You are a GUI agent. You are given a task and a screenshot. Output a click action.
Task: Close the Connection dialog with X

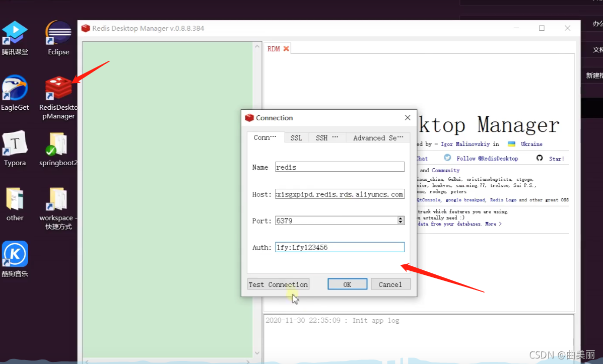(x=408, y=118)
